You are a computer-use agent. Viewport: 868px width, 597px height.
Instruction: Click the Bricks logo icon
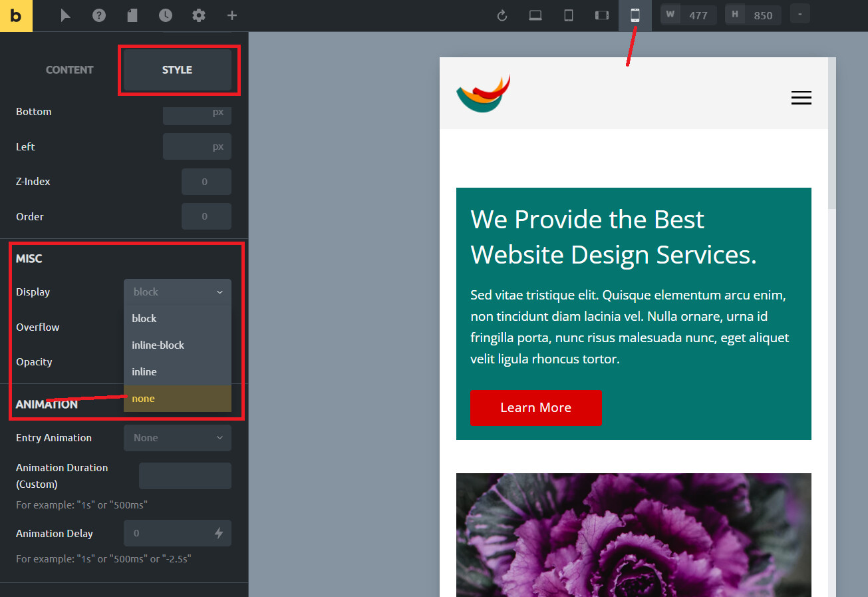[16, 16]
